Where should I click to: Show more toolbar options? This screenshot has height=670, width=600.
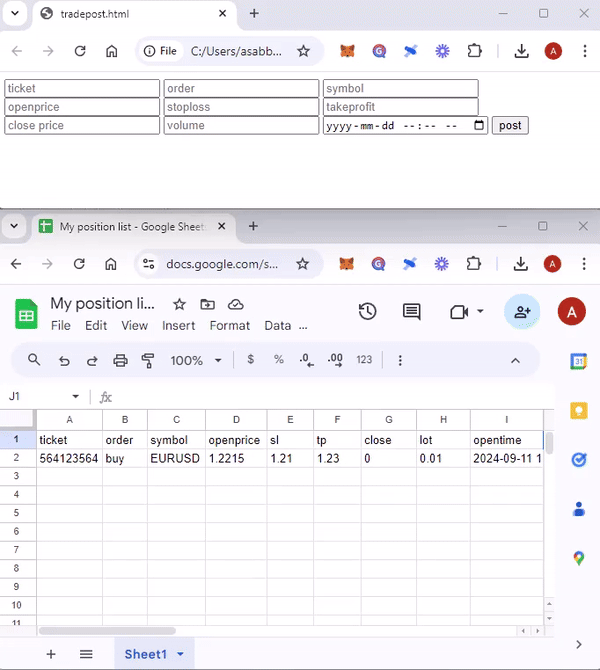400,360
